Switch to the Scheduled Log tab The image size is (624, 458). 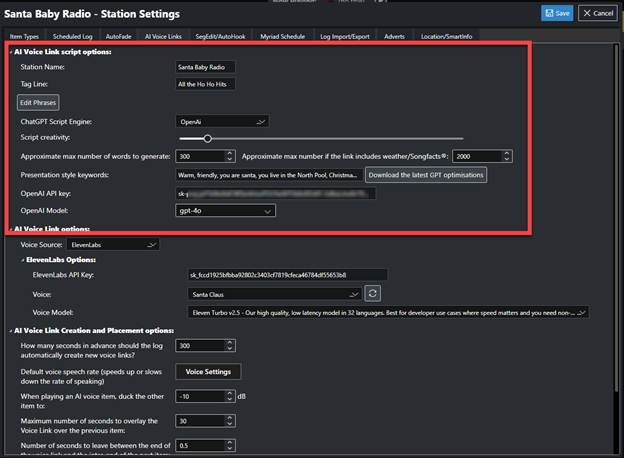pos(72,36)
